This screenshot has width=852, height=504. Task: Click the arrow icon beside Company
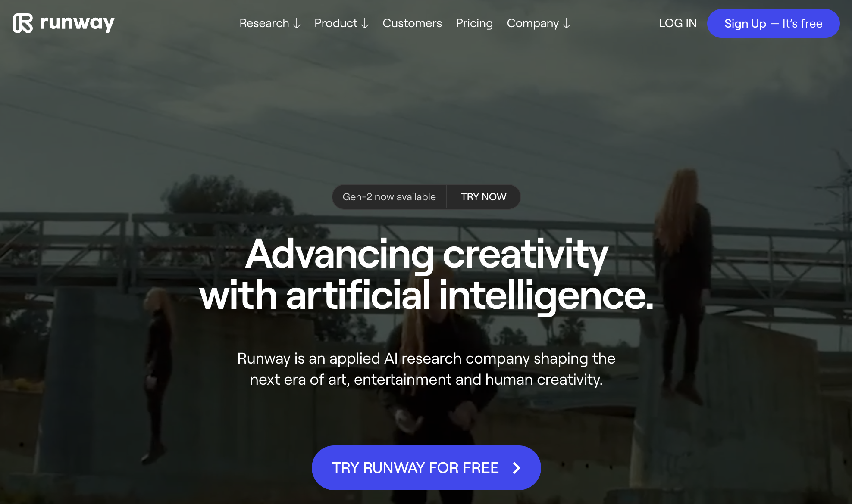point(567,24)
